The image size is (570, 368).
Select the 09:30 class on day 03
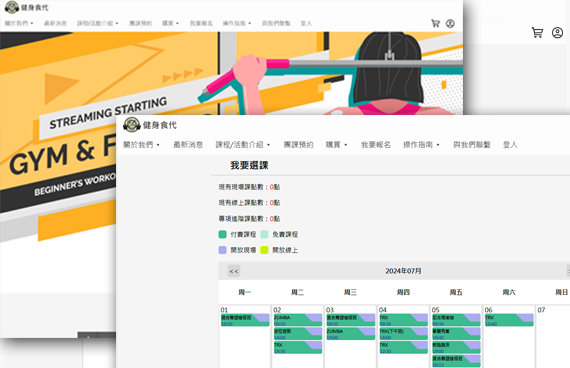click(x=350, y=320)
